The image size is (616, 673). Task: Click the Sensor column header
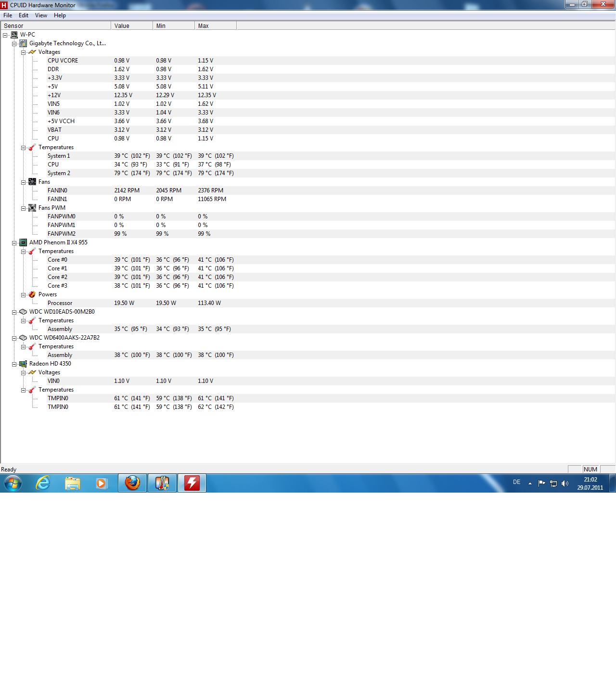point(56,26)
